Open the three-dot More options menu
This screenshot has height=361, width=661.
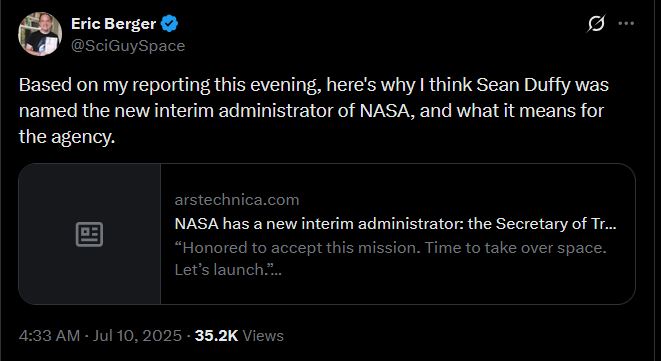click(626, 24)
